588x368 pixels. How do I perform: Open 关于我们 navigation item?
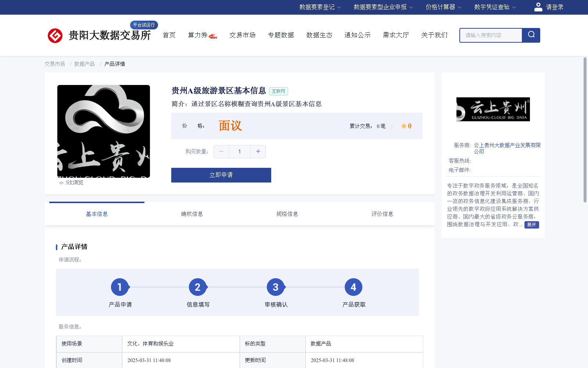coord(434,35)
